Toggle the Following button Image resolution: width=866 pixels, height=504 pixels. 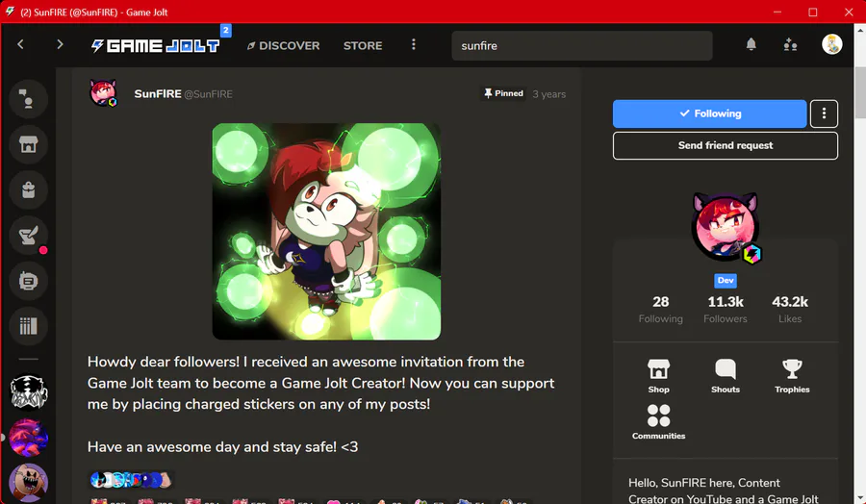[x=710, y=113]
